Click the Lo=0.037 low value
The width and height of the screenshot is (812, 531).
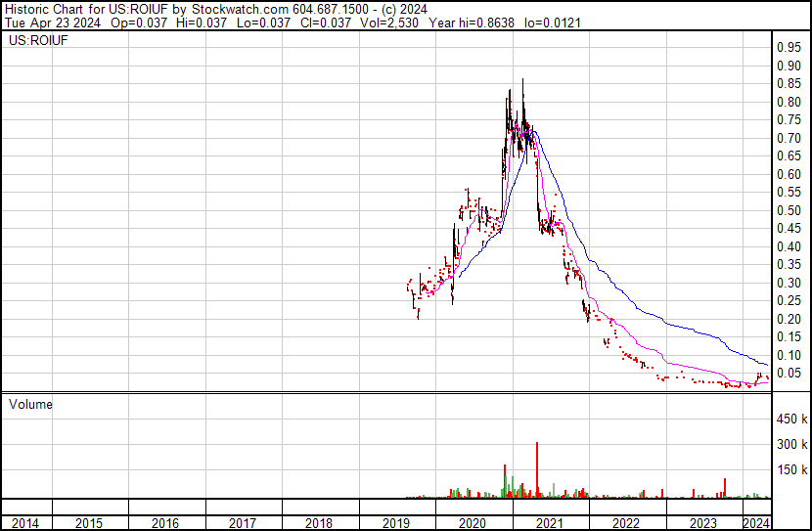click(263, 22)
